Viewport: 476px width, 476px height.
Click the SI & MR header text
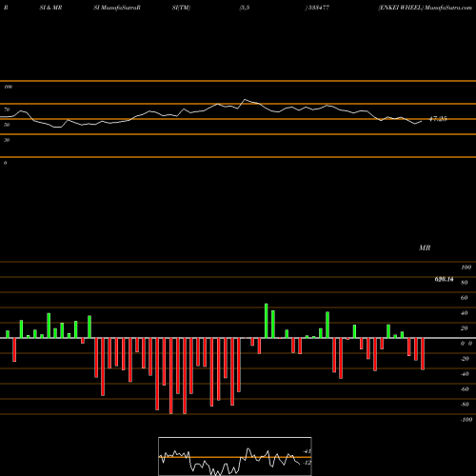pyautogui.click(x=50, y=8)
